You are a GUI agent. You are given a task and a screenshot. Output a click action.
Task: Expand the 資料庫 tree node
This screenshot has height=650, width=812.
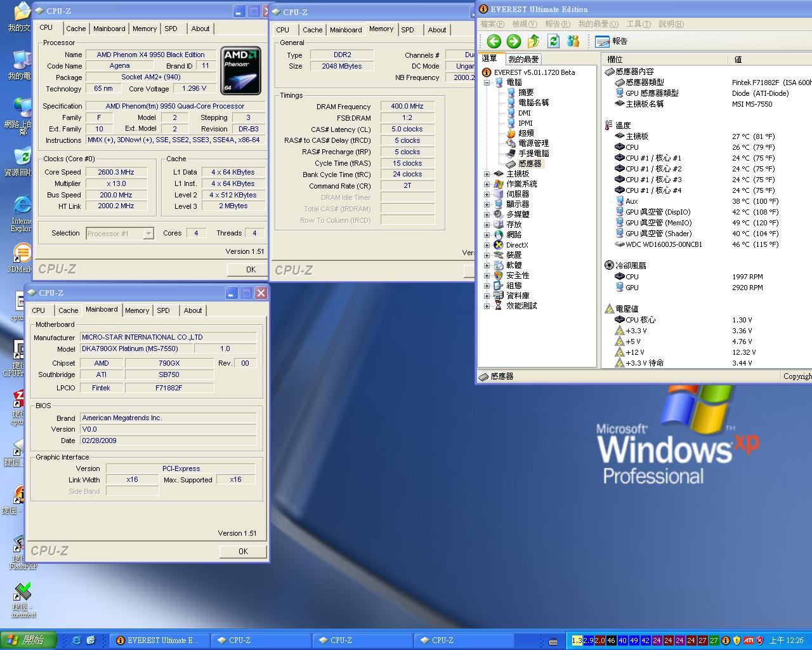[487, 296]
